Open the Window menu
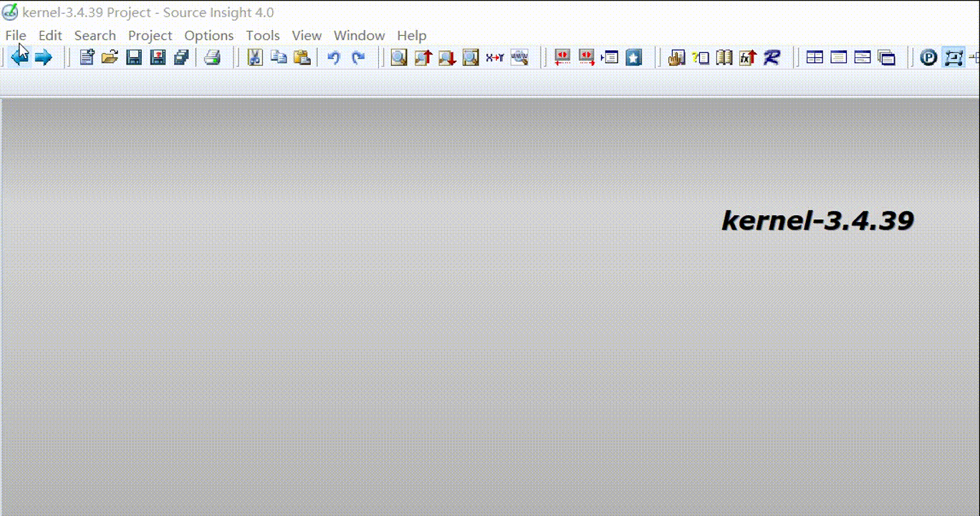This screenshot has width=980, height=516. 359,35
